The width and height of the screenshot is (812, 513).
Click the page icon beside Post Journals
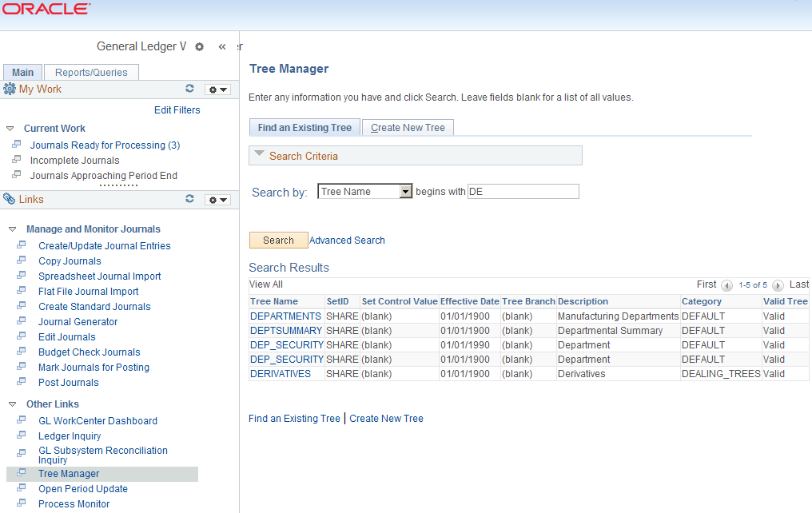(22, 383)
